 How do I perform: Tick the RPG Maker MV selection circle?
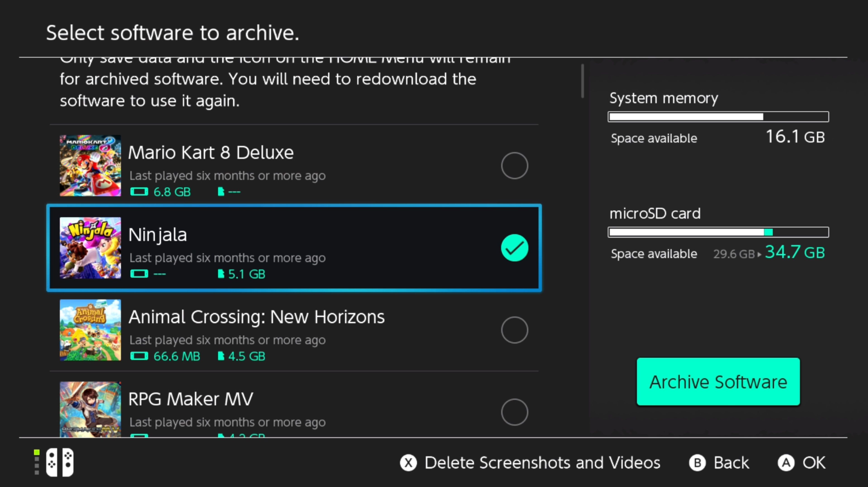514,412
